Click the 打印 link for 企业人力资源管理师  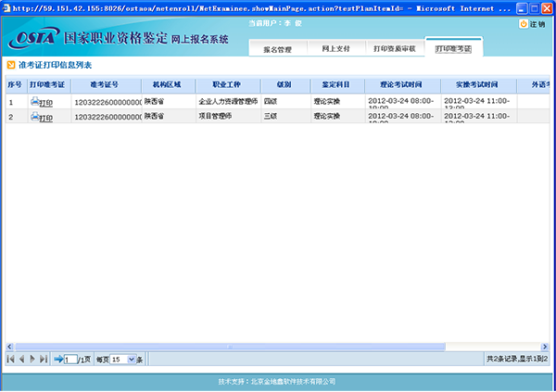(x=46, y=103)
